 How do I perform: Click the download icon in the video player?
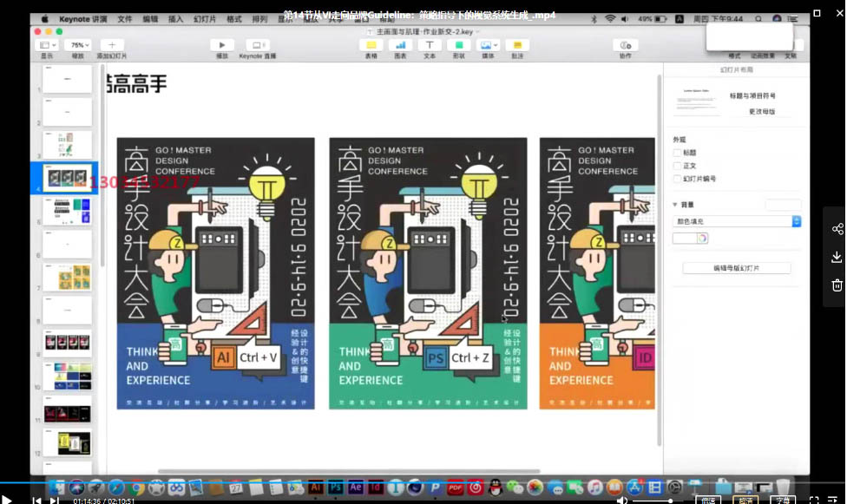pos(837,257)
